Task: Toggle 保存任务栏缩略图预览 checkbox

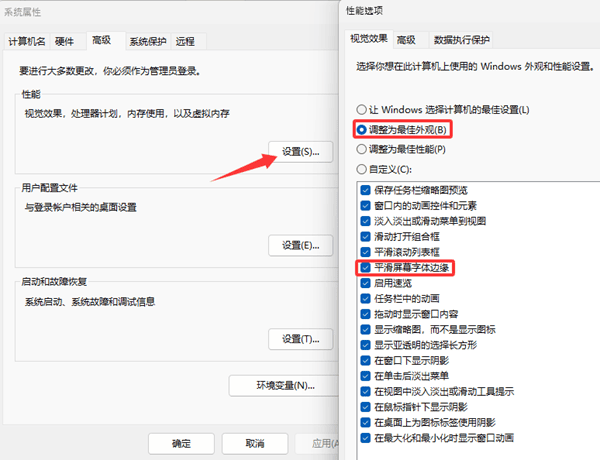Action: (365, 190)
